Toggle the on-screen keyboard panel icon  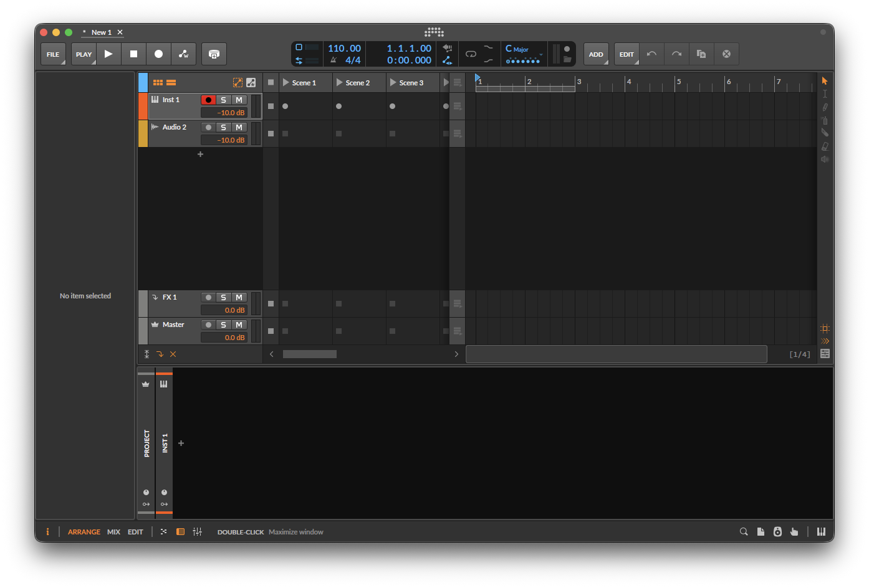(821, 532)
